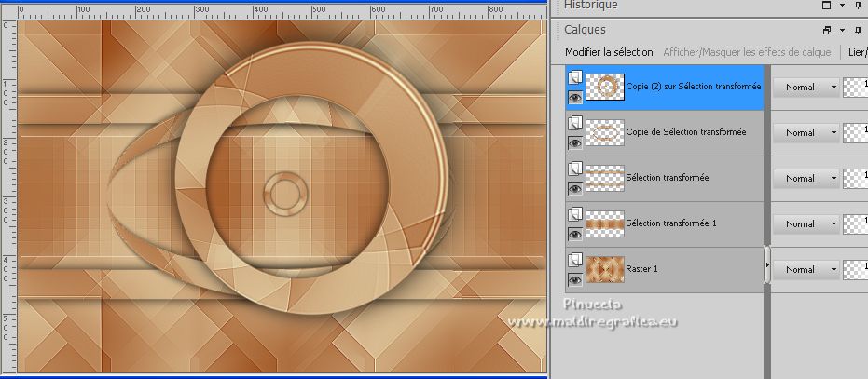This screenshot has height=379, width=868.
Task: Click opacity field of Copie de Sélection transformée
Action: 855,133
